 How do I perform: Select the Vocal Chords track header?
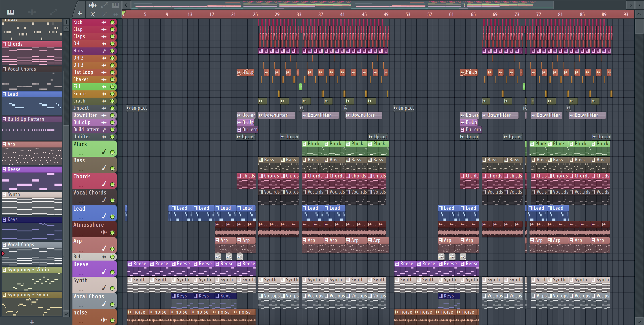95,197
